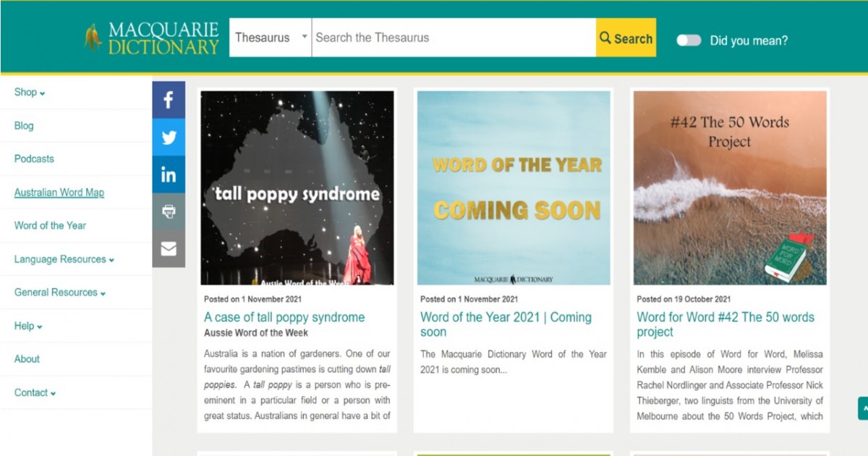Open Word for Word #42 article link

[x=726, y=324]
